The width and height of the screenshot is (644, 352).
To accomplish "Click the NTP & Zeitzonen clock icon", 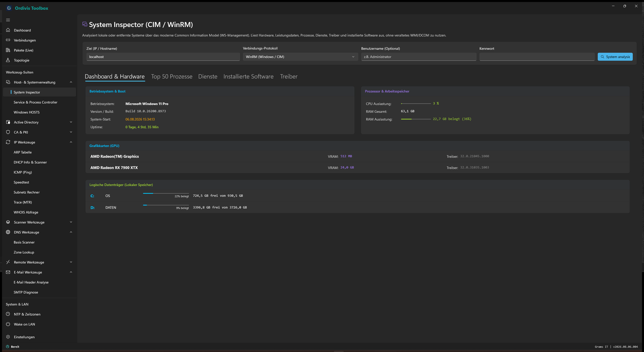I will tap(8, 314).
